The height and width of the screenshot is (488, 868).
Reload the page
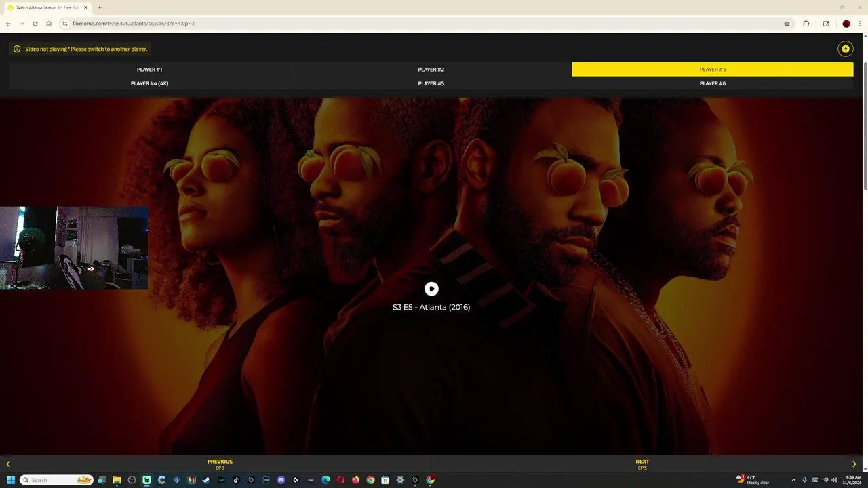tap(35, 24)
